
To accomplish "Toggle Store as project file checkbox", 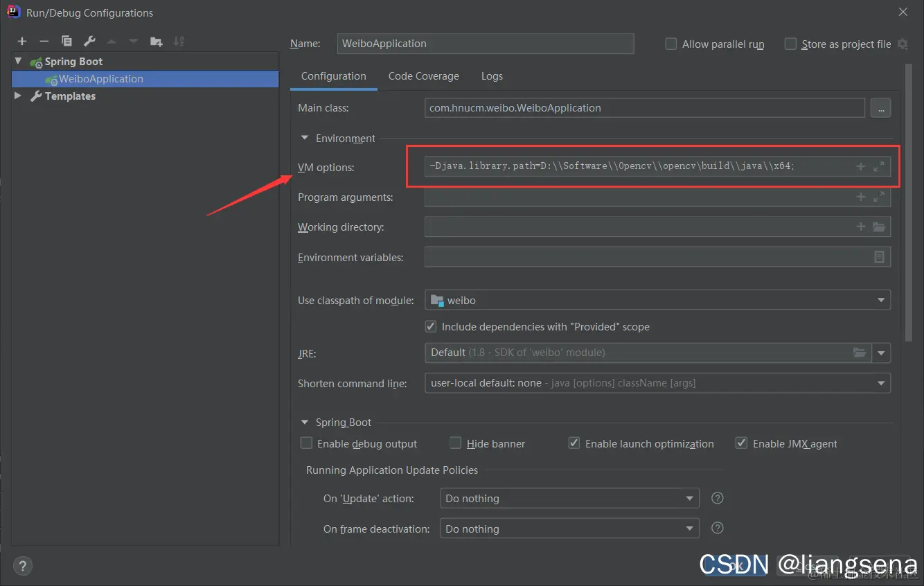I will (790, 44).
